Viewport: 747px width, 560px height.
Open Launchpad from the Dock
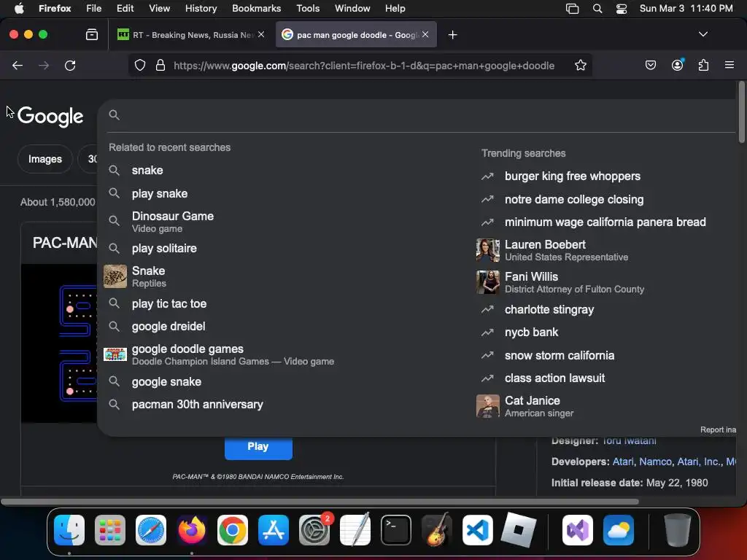tap(110, 529)
